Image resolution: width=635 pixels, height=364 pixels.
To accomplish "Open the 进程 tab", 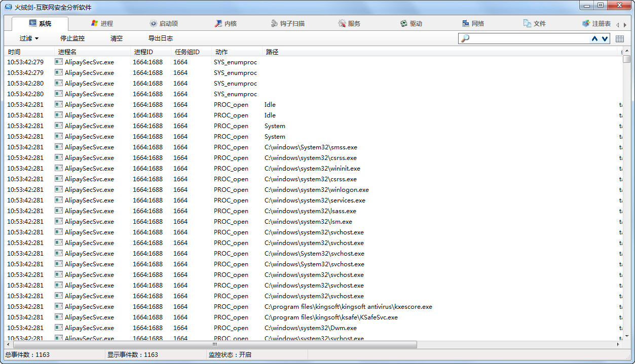I will point(101,23).
